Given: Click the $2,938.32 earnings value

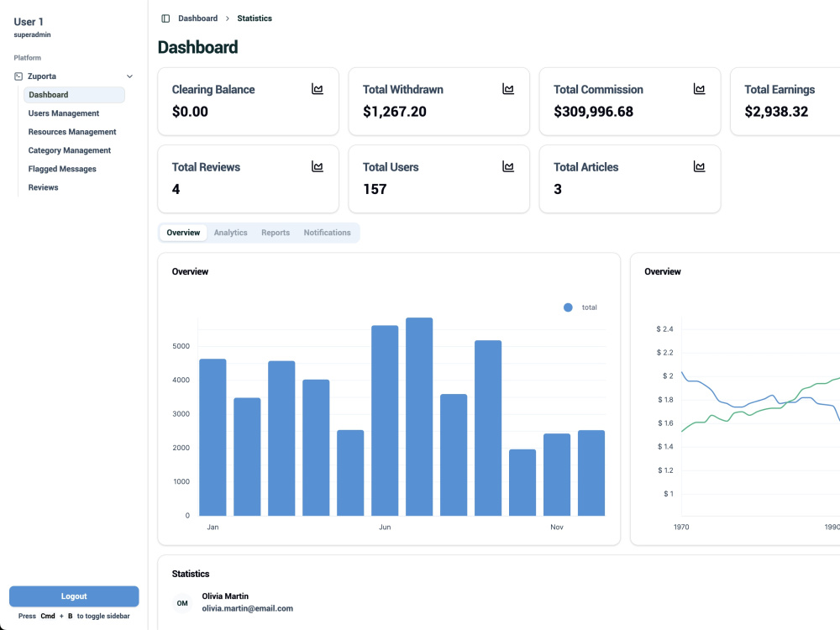Looking at the screenshot, I should click(x=776, y=112).
